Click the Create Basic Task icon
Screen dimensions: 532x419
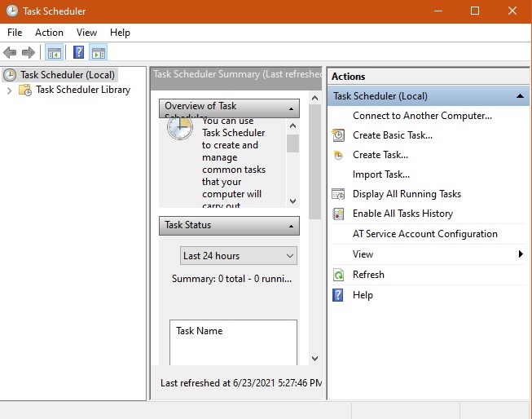coord(338,135)
